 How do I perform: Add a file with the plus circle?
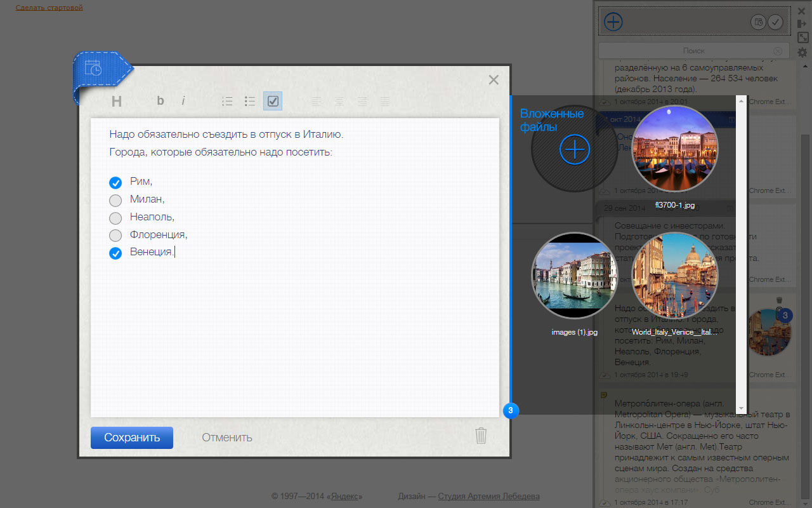point(575,150)
